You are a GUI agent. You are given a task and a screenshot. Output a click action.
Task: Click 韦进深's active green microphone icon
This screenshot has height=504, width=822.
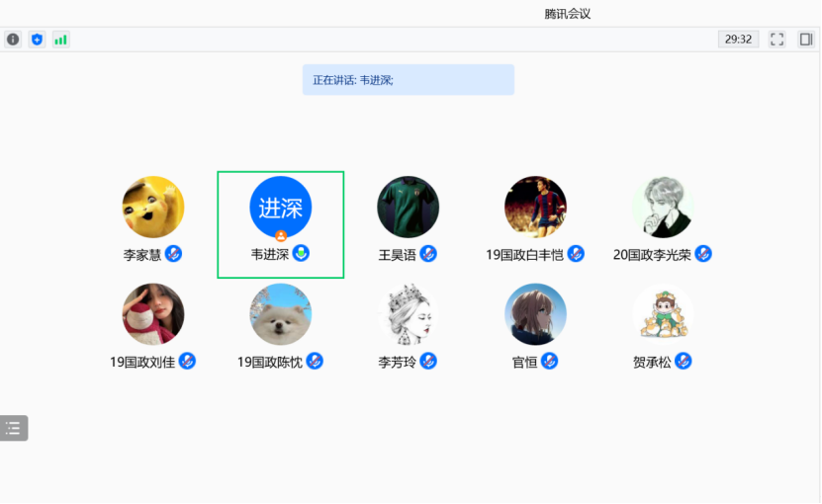point(301,254)
